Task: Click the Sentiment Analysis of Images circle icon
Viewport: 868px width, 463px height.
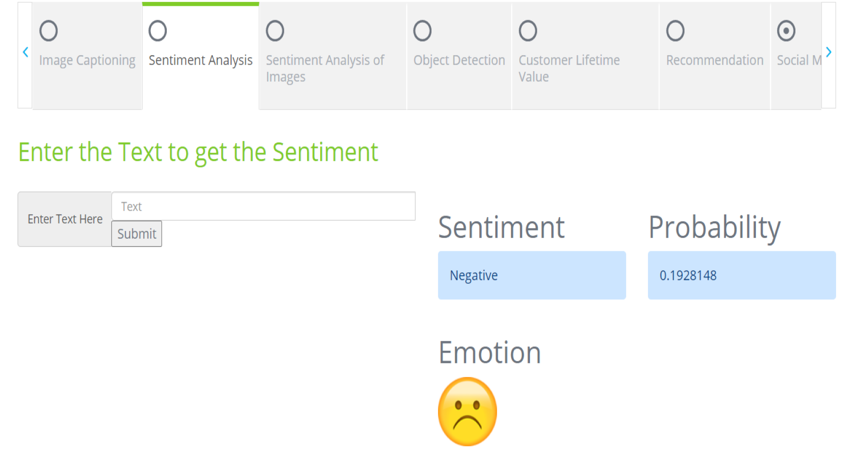Action: click(x=275, y=31)
